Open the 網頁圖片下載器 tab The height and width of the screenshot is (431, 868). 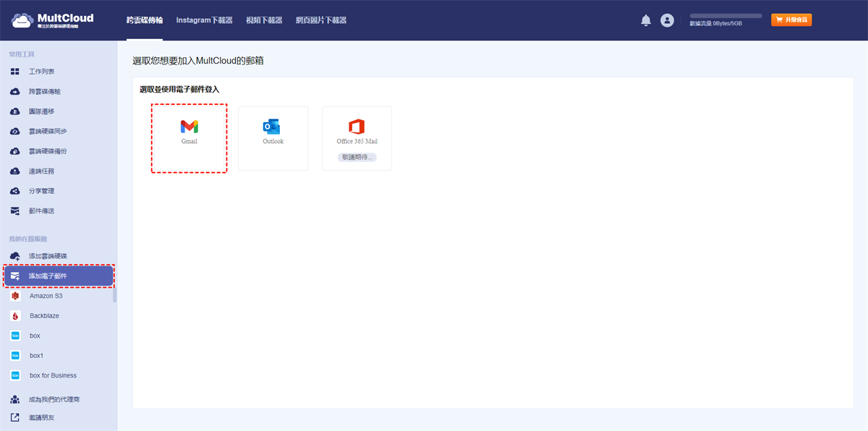[321, 20]
